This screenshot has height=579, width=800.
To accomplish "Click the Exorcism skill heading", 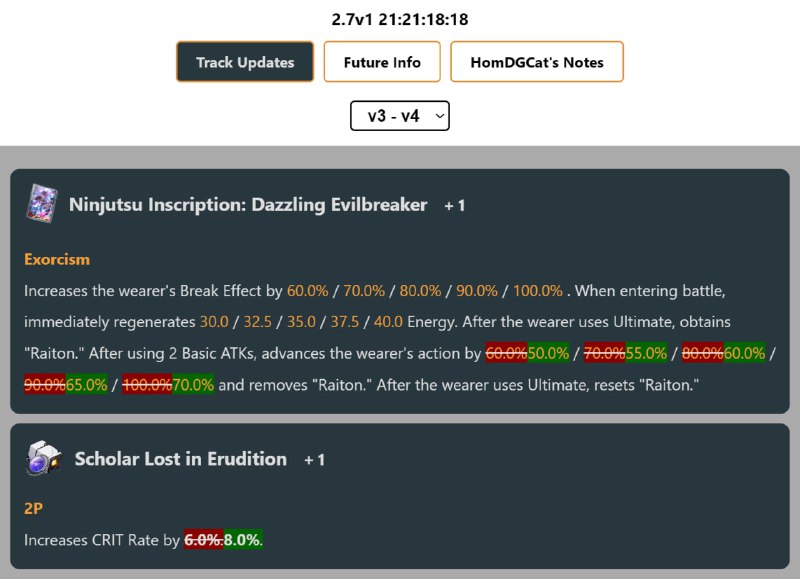I will click(57, 259).
